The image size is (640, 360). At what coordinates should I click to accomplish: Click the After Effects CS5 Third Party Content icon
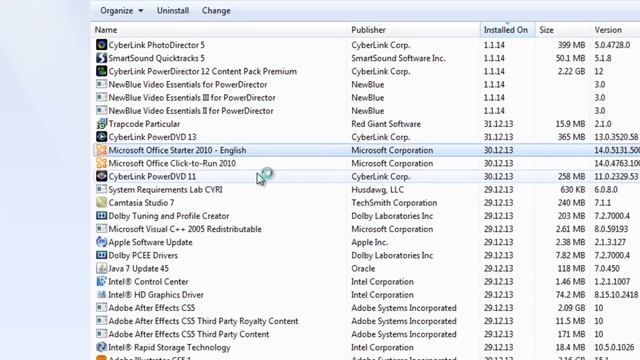[101, 334]
